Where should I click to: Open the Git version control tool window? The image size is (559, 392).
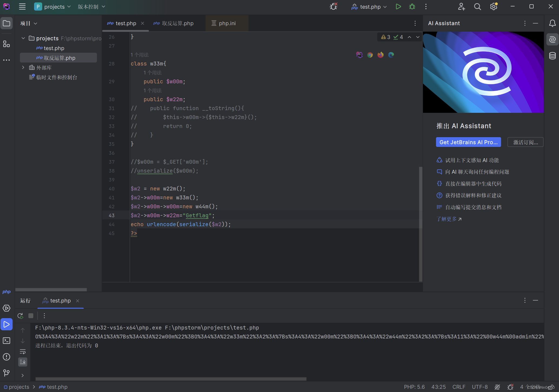coord(6,373)
